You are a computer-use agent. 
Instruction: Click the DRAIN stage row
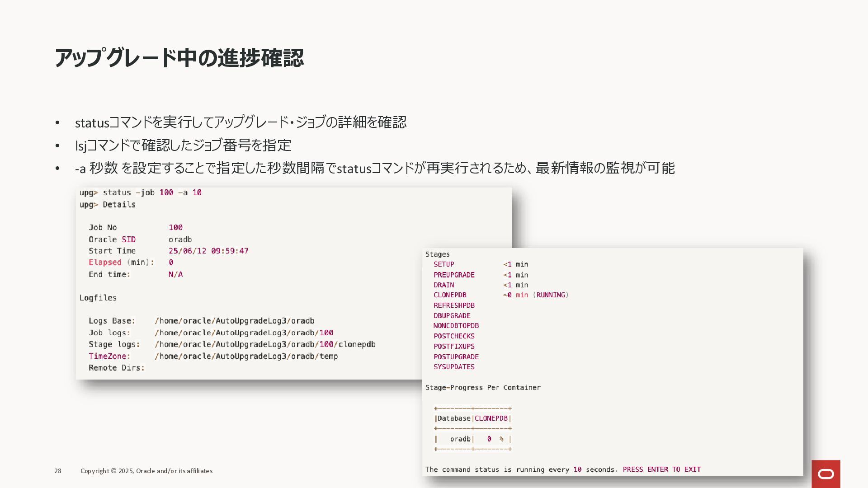(x=481, y=285)
